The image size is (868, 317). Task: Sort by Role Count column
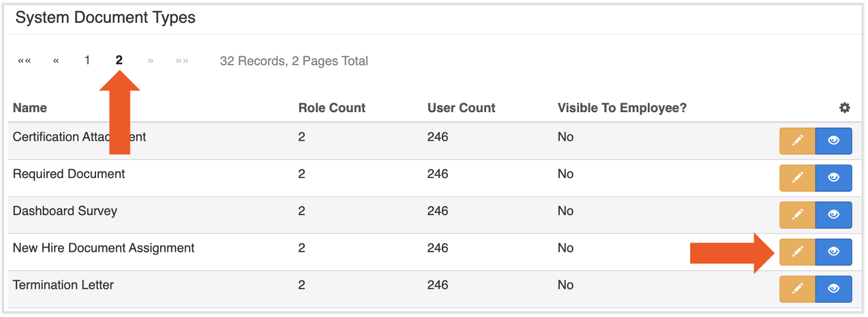click(332, 108)
